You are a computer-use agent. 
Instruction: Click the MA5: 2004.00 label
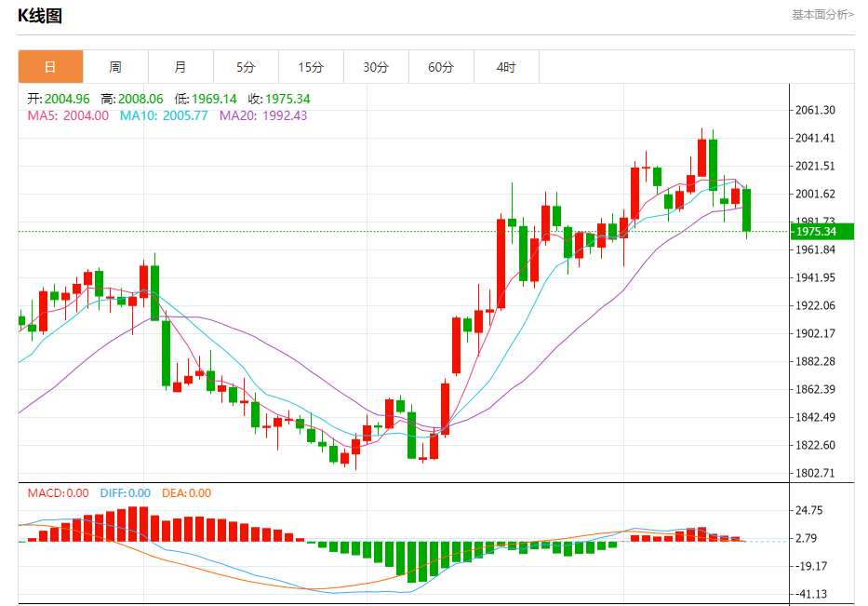pyautogui.click(x=68, y=115)
